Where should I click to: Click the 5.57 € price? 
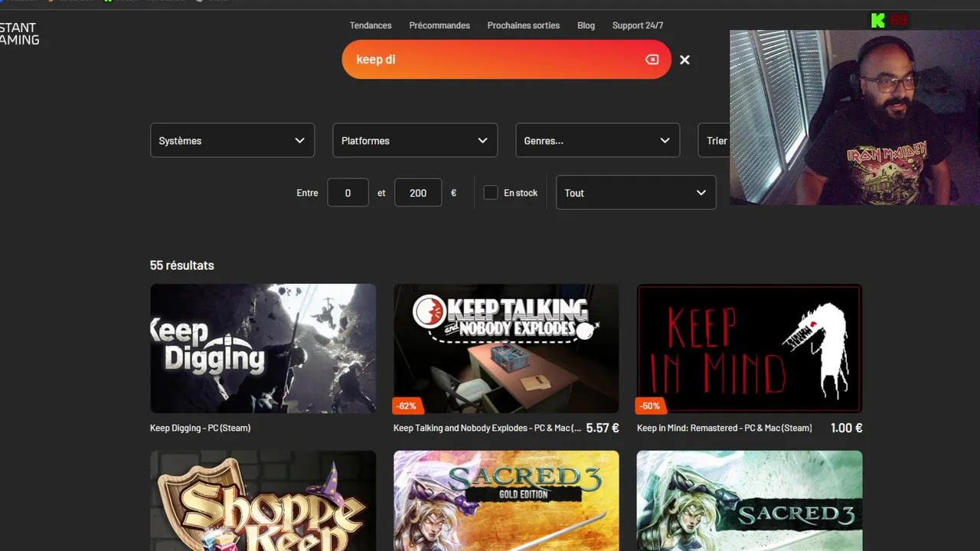click(603, 428)
